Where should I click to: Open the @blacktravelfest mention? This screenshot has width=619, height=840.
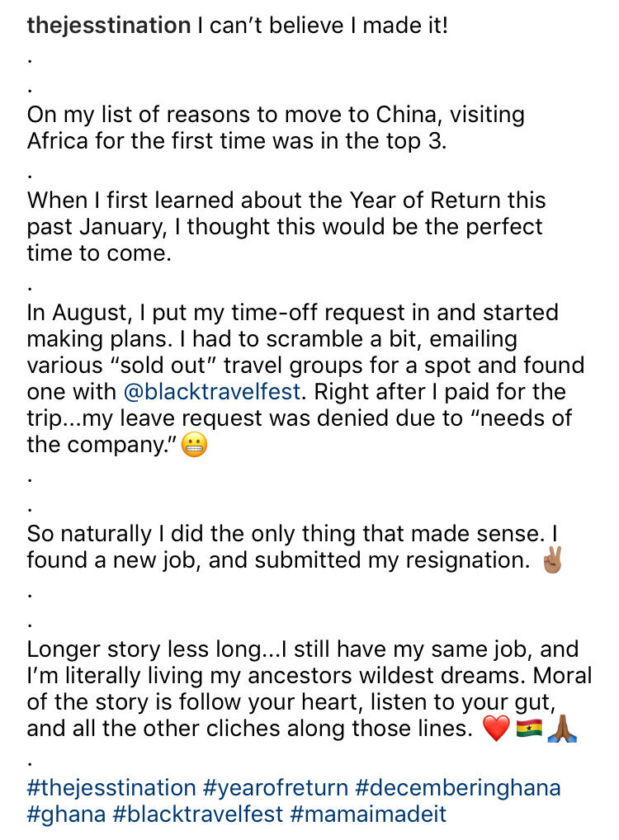click(x=211, y=392)
